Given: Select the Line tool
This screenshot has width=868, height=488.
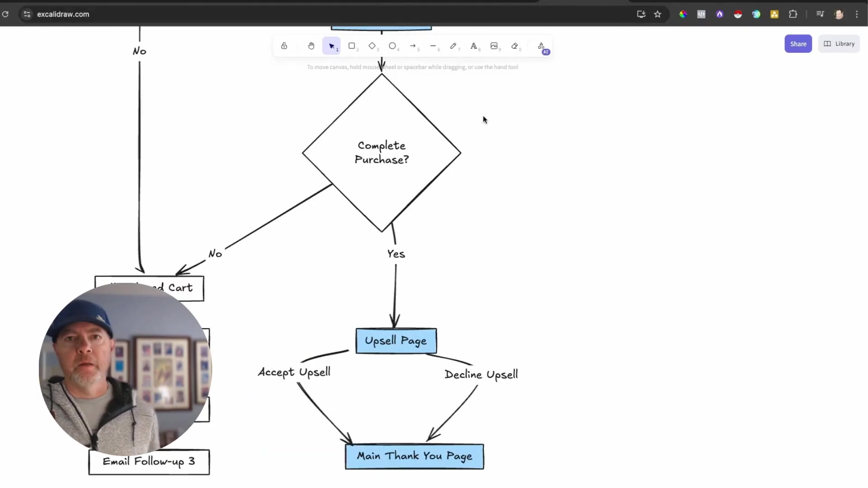Looking at the screenshot, I should pyautogui.click(x=434, y=46).
